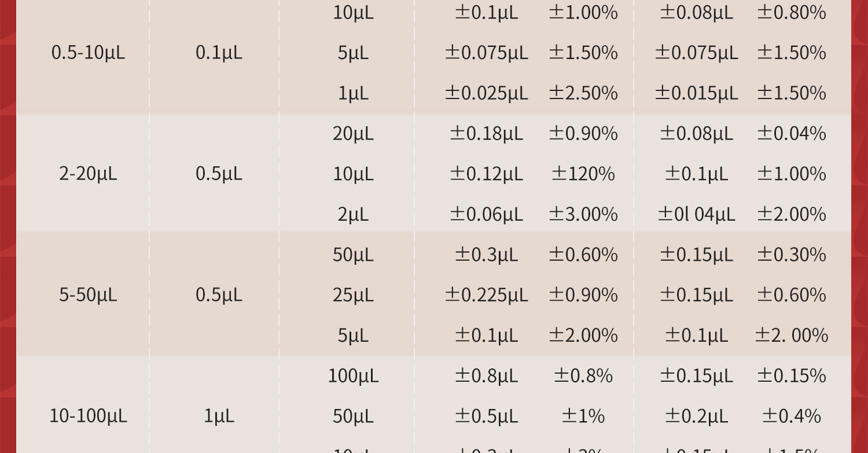Image resolution: width=868 pixels, height=453 pixels.
Task: Click the ±120% value
Action: click(583, 174)
